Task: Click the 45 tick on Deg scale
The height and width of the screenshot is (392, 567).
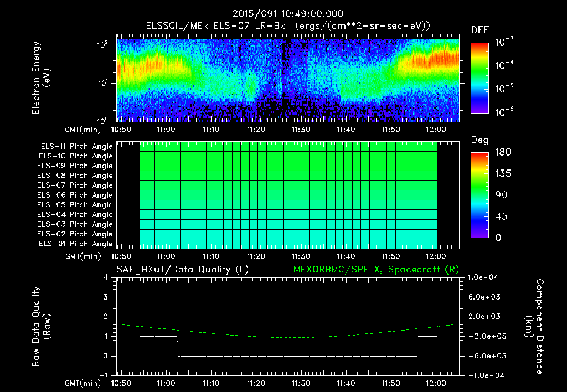Action: [x=502, y=216]
